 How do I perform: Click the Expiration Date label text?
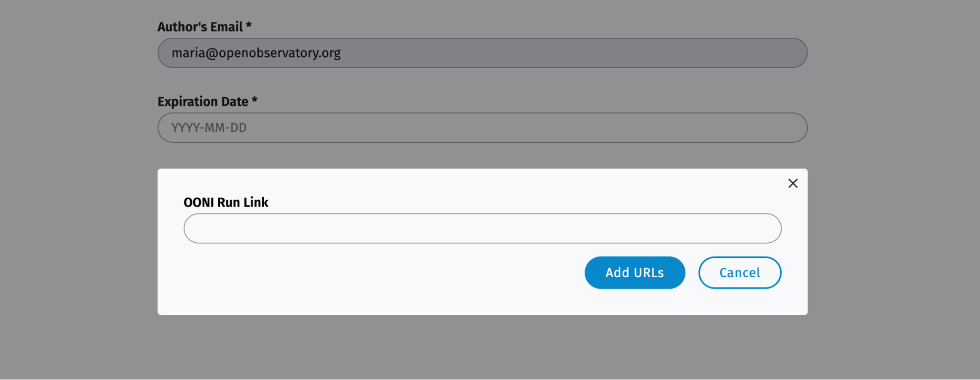point(203,101)
